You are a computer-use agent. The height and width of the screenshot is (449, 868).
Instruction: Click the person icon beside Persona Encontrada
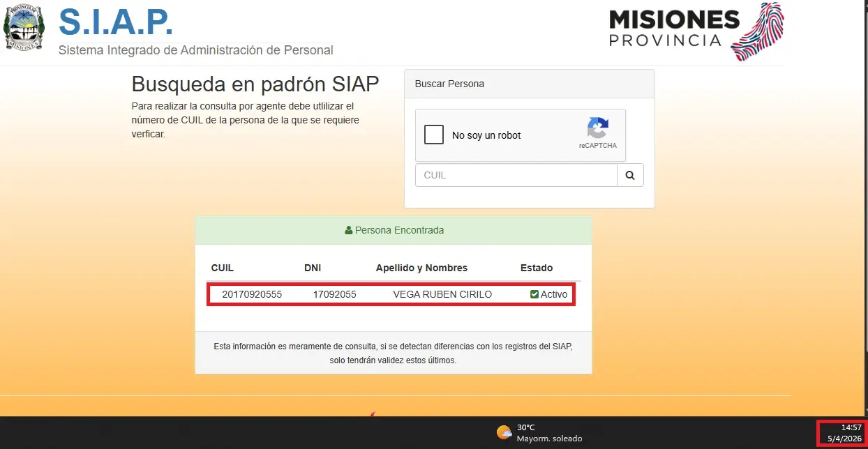tap(349, 230)
